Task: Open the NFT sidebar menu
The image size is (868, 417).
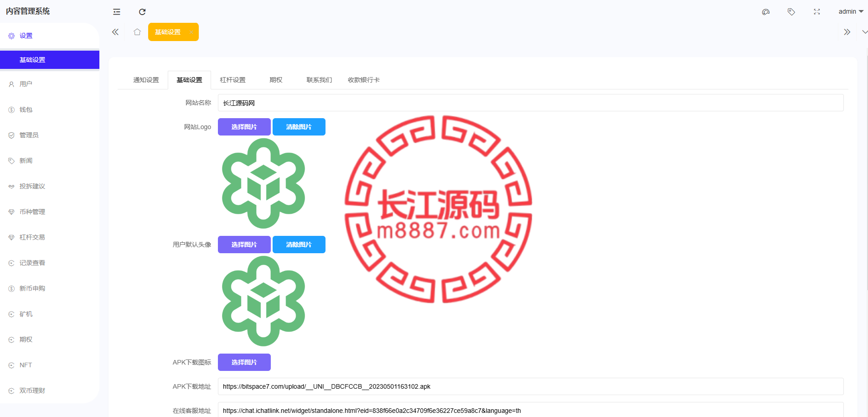Action: (x=50, y=365)
